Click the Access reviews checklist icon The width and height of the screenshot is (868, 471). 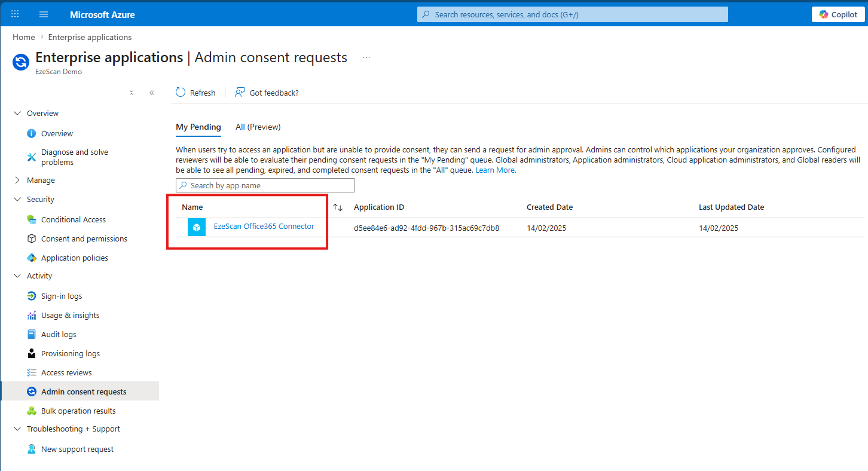coord(32,372)
